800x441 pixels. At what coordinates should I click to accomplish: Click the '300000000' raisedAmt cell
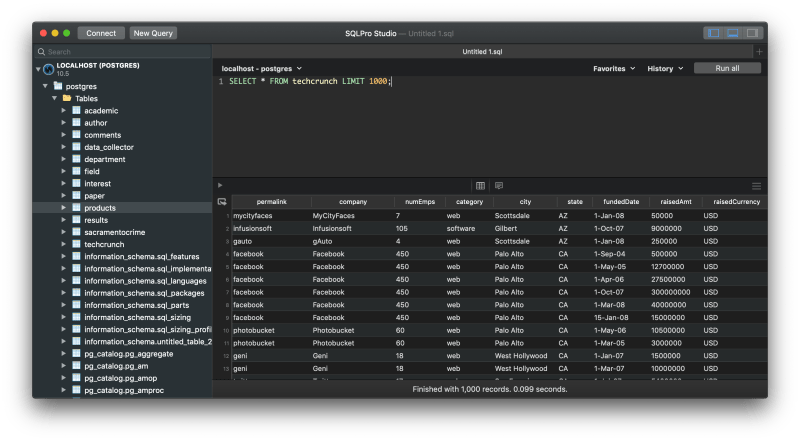(670, 292)
